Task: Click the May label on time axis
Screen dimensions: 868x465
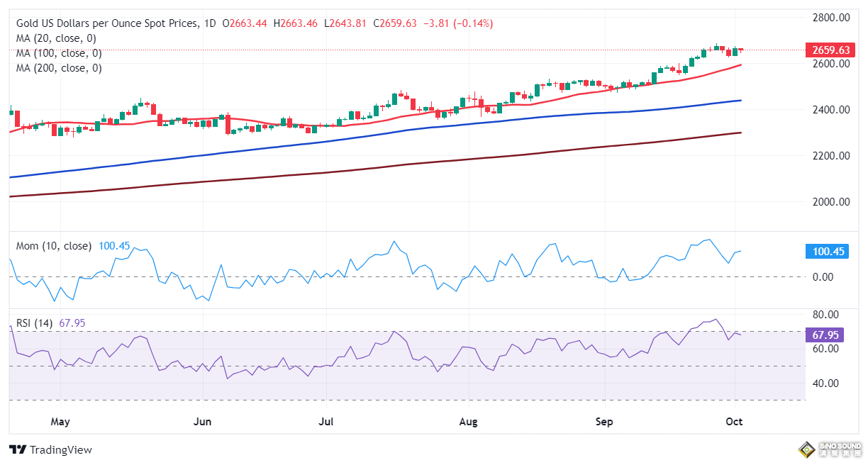Action: 60,422
